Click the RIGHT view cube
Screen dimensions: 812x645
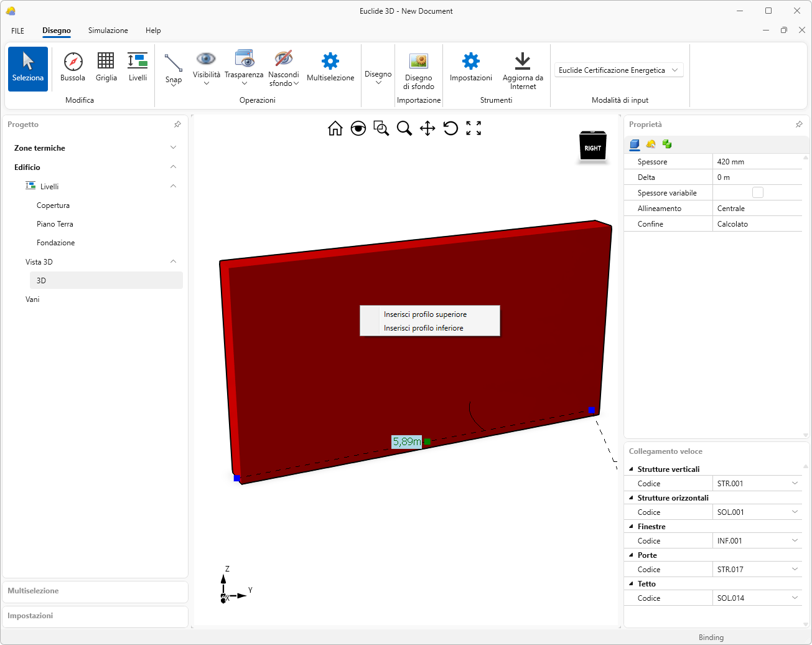[x=592, y=148]
